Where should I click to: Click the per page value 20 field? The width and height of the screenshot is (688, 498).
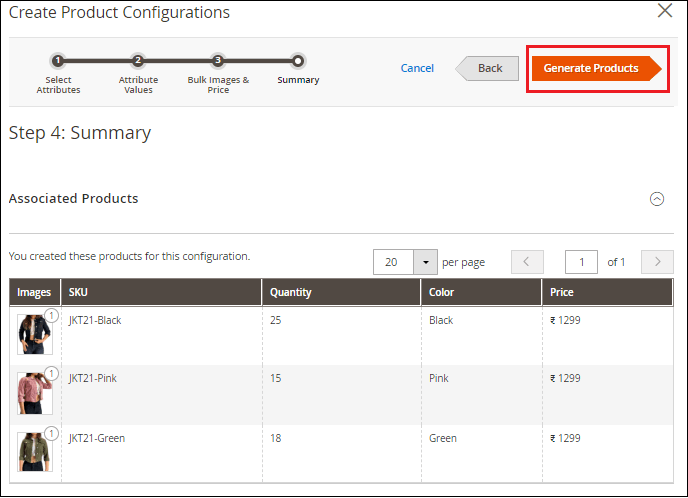point(393,262)
